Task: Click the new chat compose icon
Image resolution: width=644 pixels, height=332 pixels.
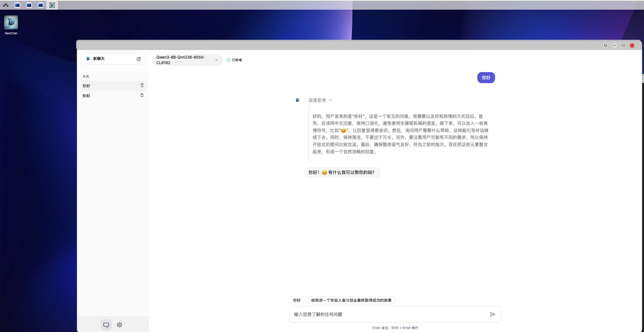Action: pyautogui.click(x=139, y=59)
